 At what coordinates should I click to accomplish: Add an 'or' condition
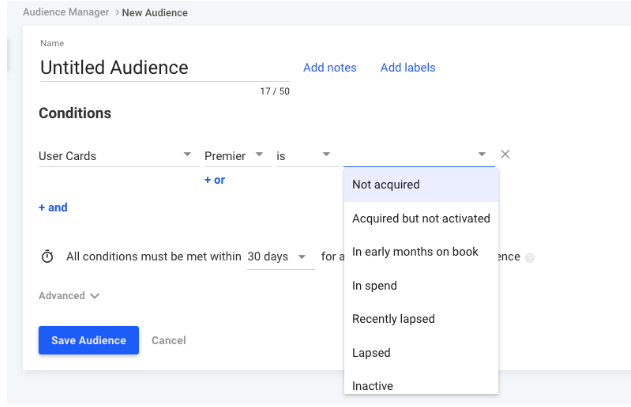pyautogui.click(x=214, y=180)
